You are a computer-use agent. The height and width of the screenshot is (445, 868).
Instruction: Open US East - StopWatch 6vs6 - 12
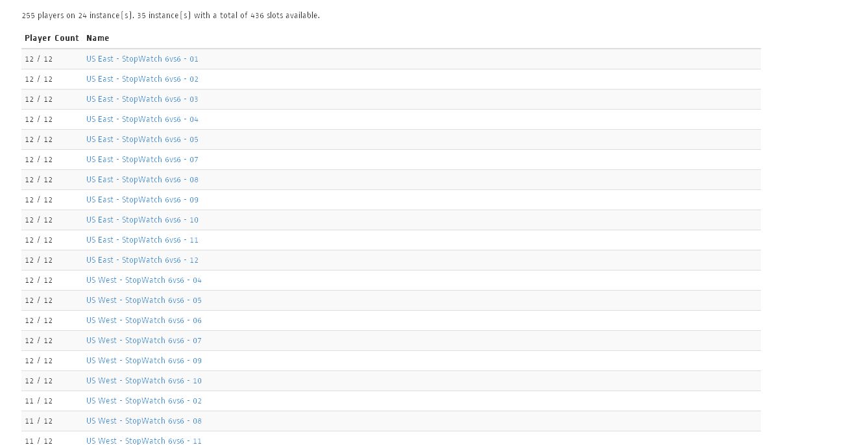coord(142,260)
